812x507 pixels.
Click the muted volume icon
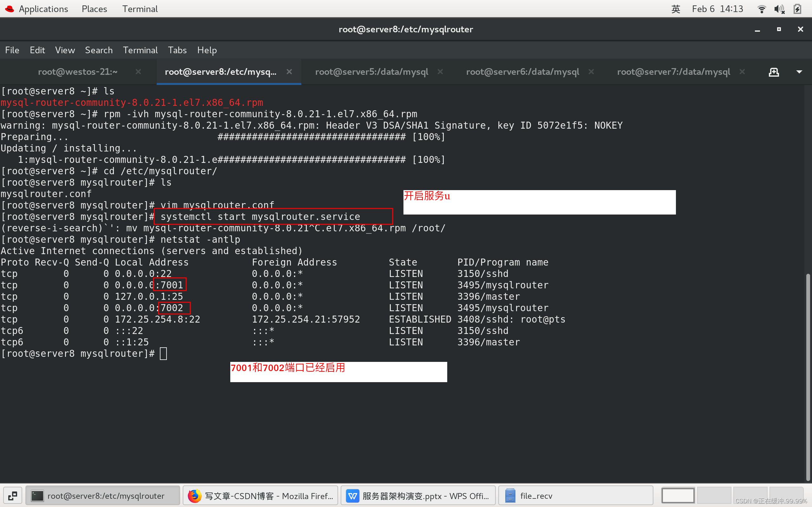(779, 9)
